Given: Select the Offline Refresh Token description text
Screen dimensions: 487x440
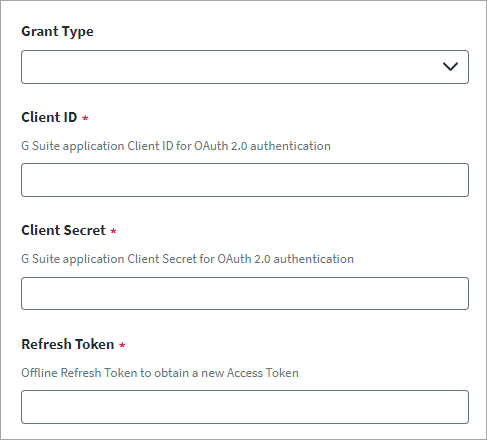Looking at the screenshot, I should (x=160, y=373).
